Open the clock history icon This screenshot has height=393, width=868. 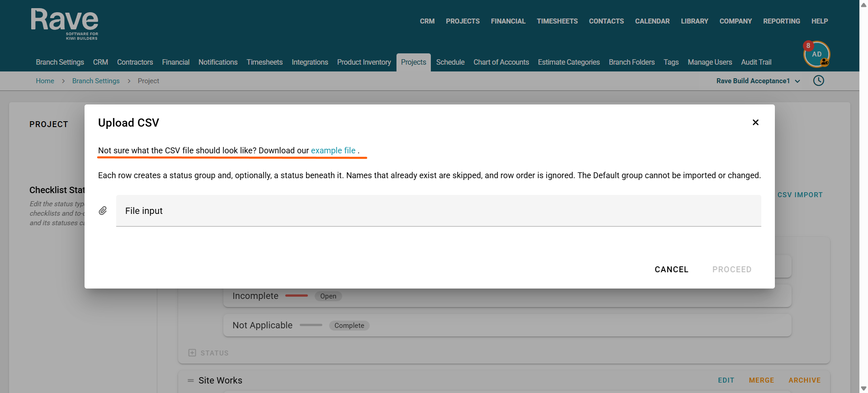click(x=819, y=81)
